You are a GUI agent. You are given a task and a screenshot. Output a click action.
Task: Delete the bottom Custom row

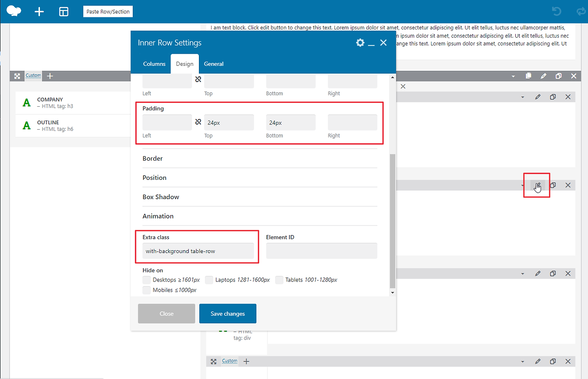568,362
